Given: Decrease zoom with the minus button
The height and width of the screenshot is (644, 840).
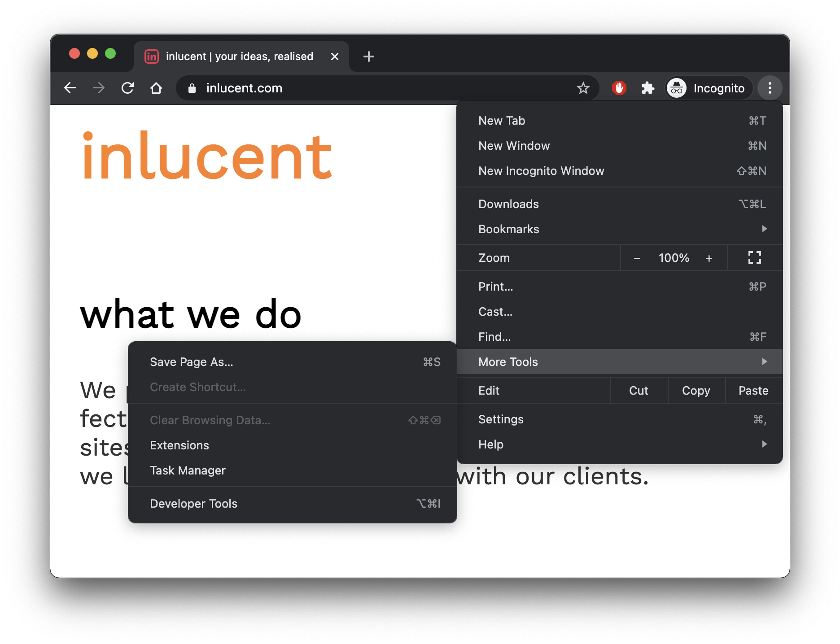Looking at the screenshot, I should click(x=637, y=258).
